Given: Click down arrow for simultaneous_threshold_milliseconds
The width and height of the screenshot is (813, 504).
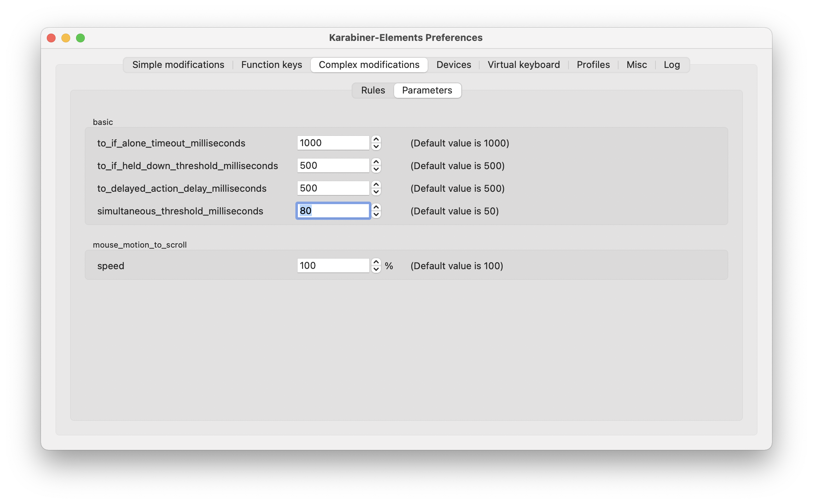Looking at the screenshot, I should [376, 214].
